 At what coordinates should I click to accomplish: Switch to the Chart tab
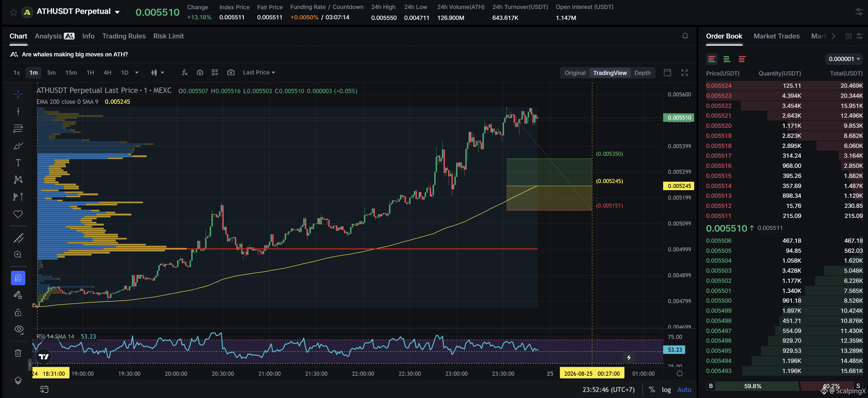[18, 36]
